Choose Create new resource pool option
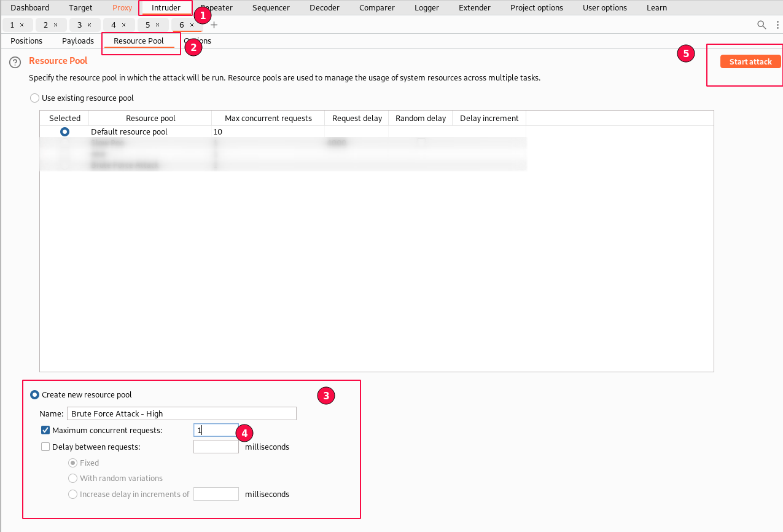This screenshot has width=783, height=532. (x=35, y=395)
